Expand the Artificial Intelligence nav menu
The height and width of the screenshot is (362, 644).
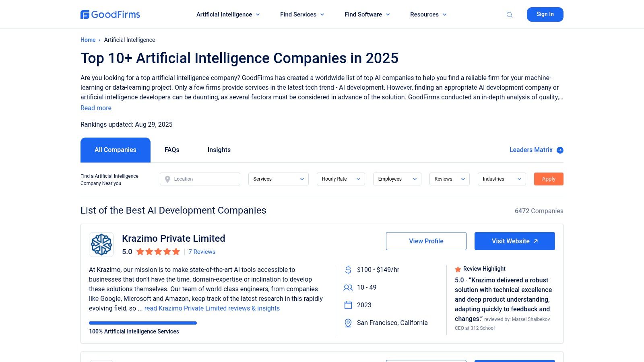228,14
